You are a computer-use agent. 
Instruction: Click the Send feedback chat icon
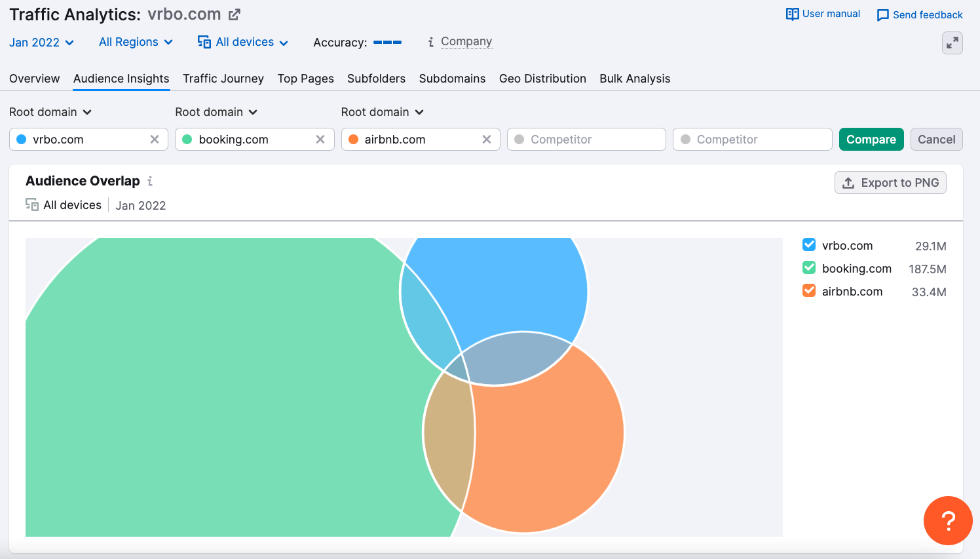point(883,15)
